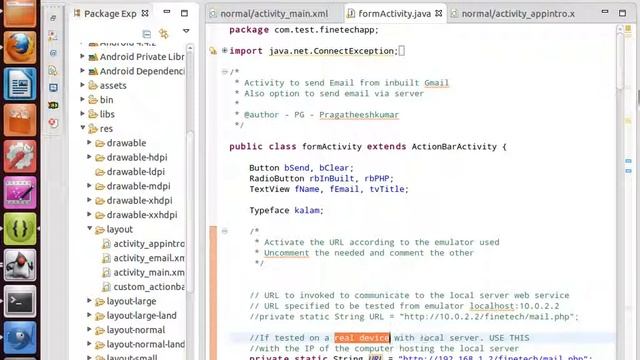Click blue overview ruler marker

click(x=628, y=161)
